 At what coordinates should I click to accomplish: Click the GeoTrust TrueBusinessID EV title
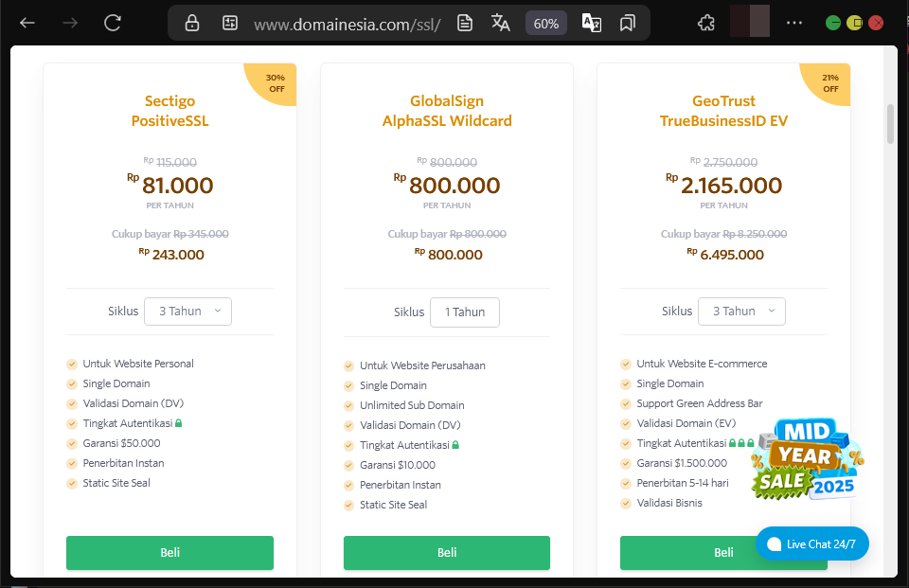pos(723,111)
